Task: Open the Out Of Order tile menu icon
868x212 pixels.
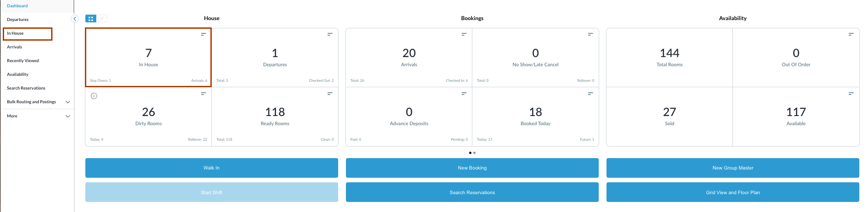Action: pyautogui.click(x=851, y=34)
